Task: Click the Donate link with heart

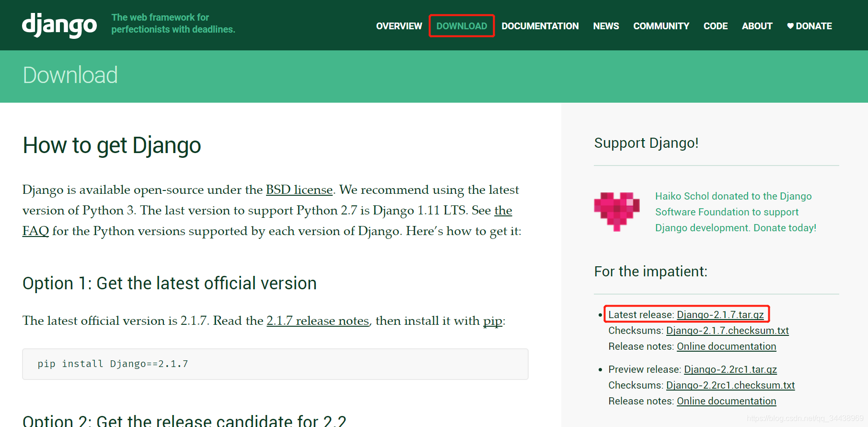Action: [809, 26]
